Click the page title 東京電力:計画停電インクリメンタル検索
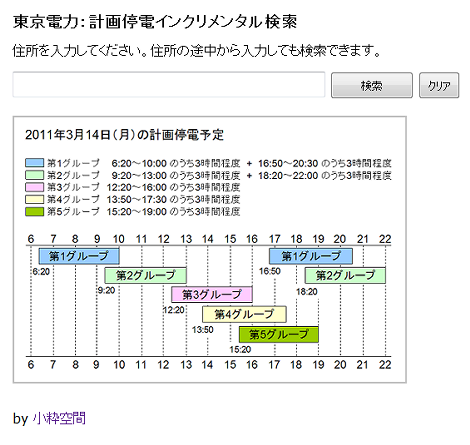 [155, 22]
